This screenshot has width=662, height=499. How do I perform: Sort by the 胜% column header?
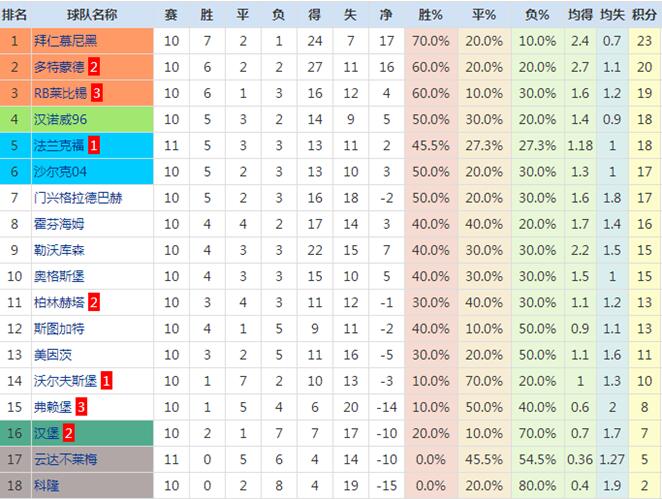pyautogui.click(x=430, y=15)
